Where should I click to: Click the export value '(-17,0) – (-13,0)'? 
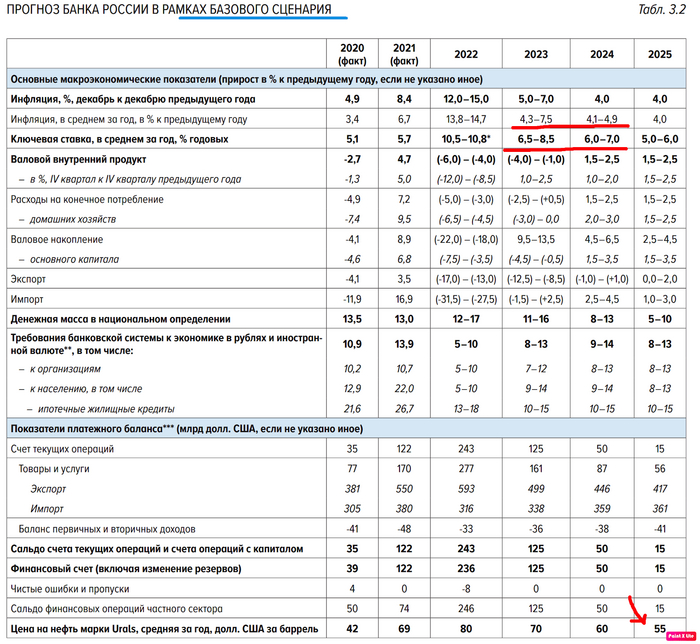[466, 279]
